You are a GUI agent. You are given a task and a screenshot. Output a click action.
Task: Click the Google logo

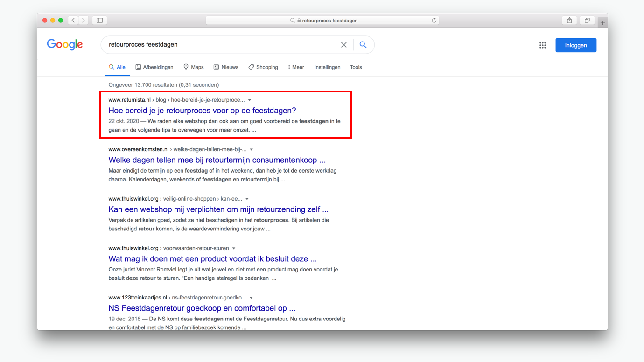point(65,45)
